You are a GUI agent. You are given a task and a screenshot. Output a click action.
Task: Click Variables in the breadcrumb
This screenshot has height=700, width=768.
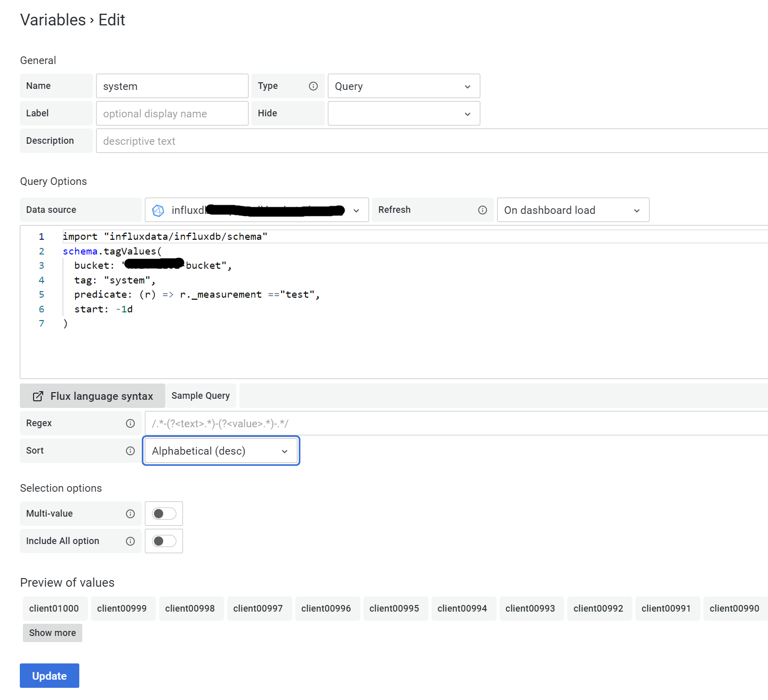pos(52,20)
